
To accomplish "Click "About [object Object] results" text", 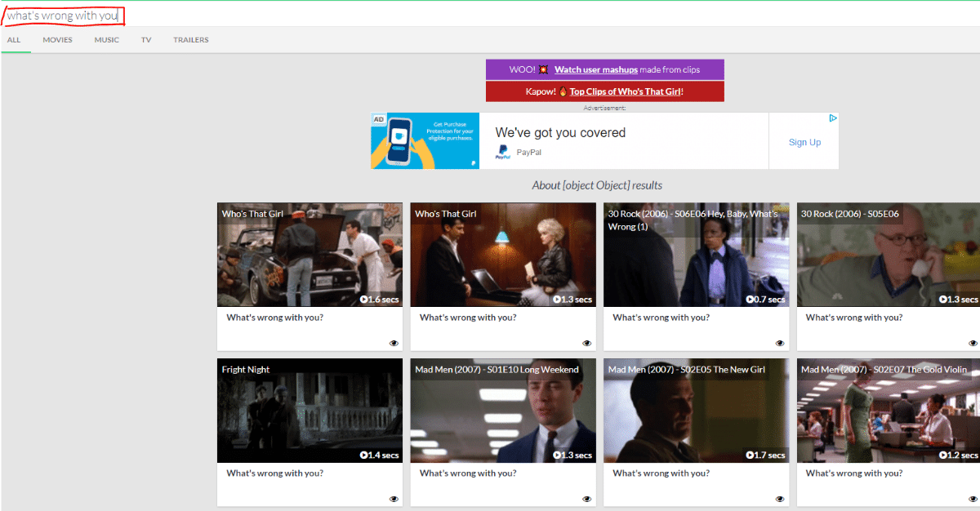I will (x=597, y=185).
